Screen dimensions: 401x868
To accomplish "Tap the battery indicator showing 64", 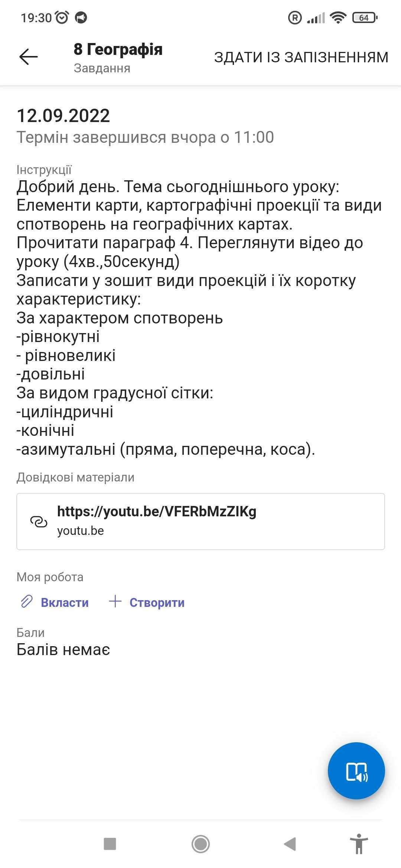I will pyautogui.click(x=365, y=17).
